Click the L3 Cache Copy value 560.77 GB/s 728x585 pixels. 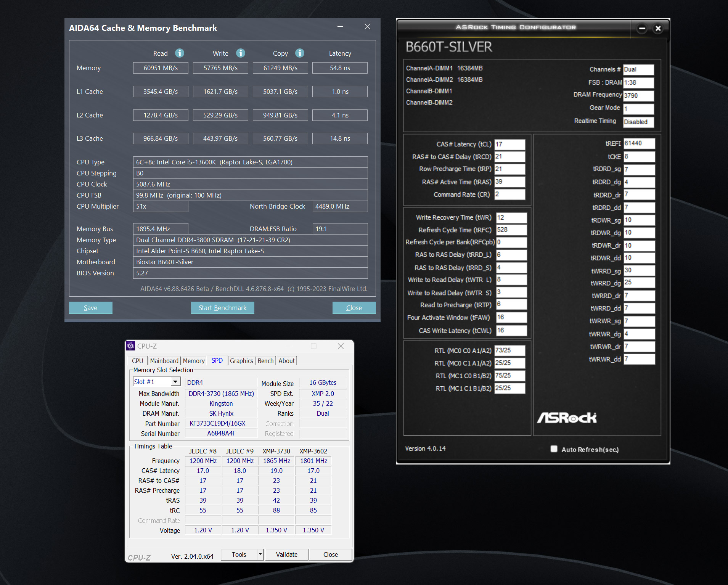click(x=280, y=138)
